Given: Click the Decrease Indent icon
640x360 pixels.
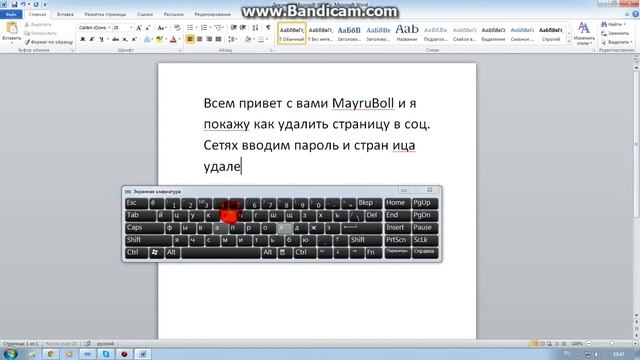Looking at the screenshot, I should (x=233, y=28).
